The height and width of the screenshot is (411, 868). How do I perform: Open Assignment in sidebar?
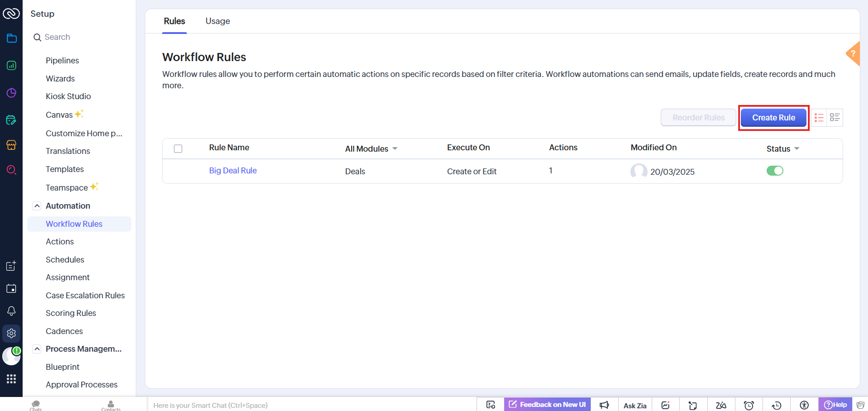click(67, 277)
